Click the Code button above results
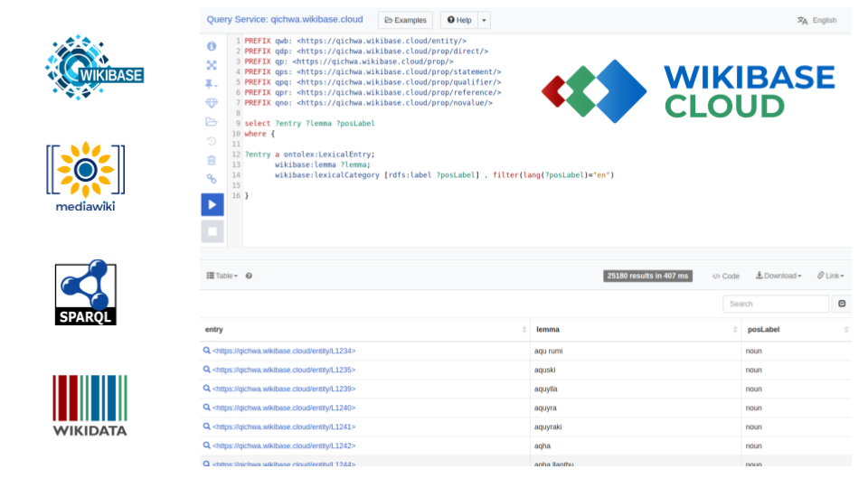868x488 pixels. pos(726,276)
